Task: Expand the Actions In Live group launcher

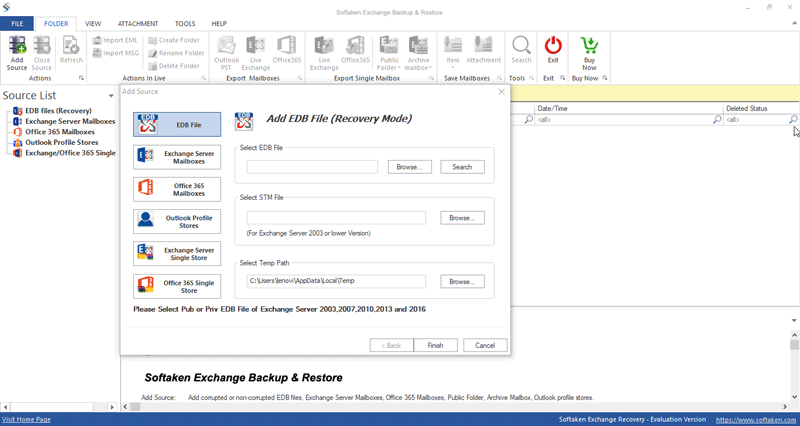Action: (204, 78)
